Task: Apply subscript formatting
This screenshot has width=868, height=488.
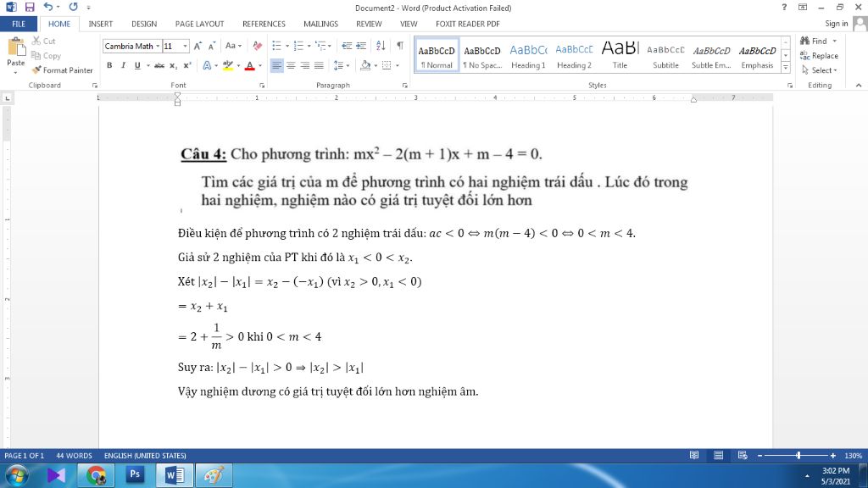Action: coord(173,65)
